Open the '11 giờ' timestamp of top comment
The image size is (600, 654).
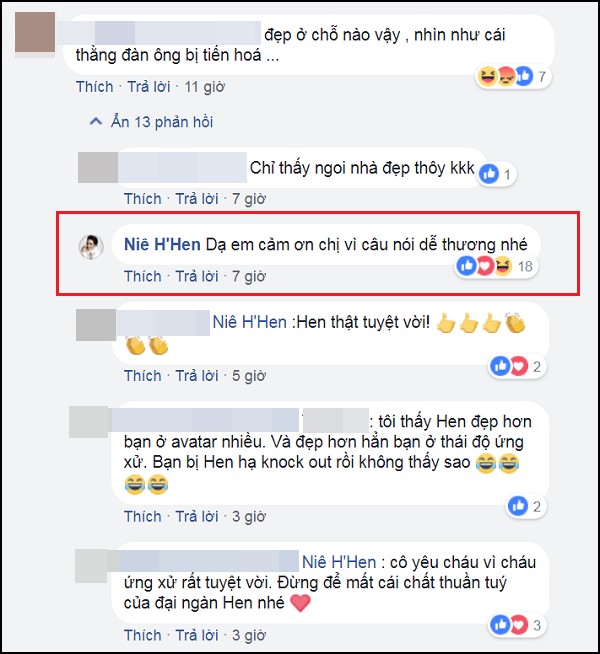pyautogui.click(x=204, y=87)
